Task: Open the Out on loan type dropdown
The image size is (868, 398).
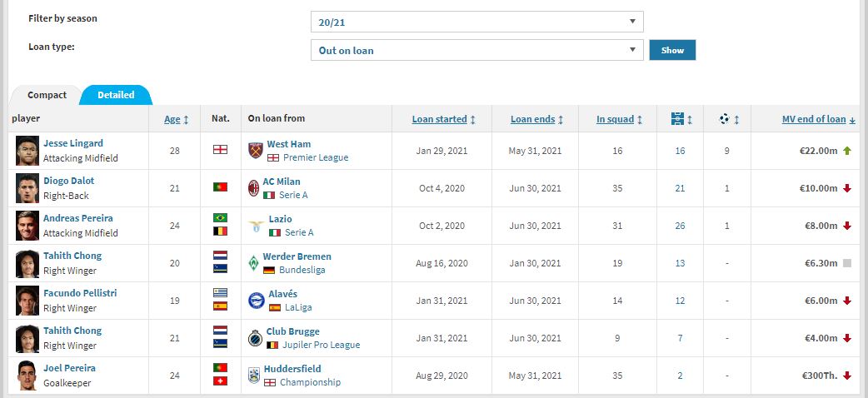Action: point(476,50)
